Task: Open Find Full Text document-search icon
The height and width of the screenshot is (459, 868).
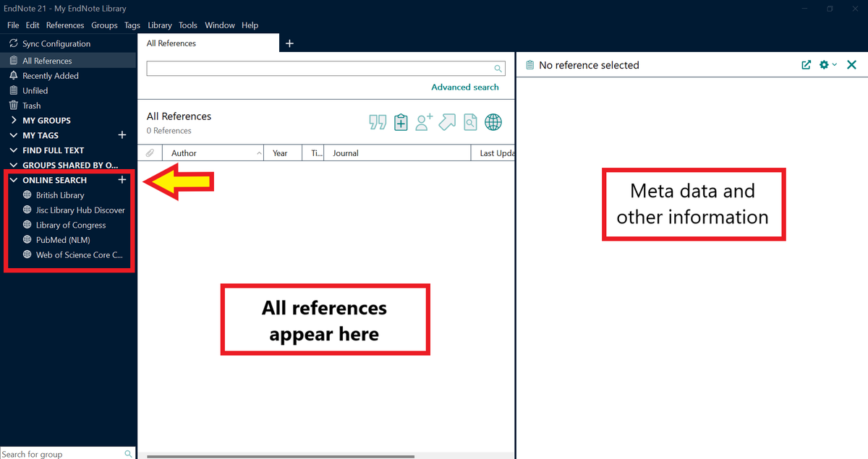Action: (470, 122)
